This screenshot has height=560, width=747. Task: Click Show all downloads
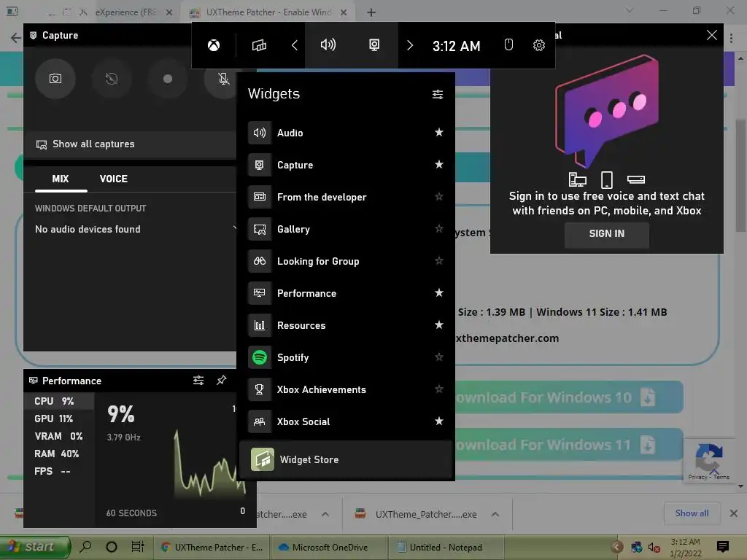[x=692, y=513]
